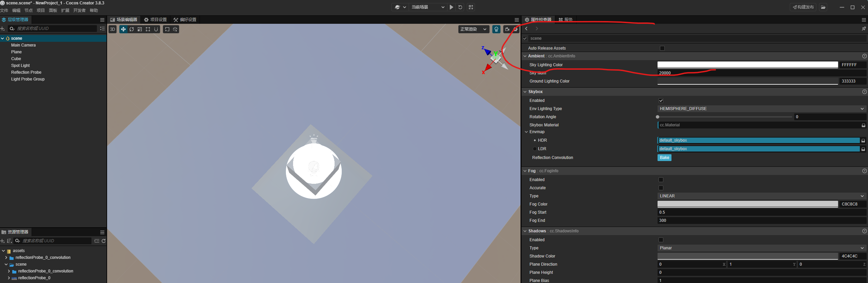Open the Env Lighting Type dropdown
868x283 pixels.
[762, 109]
